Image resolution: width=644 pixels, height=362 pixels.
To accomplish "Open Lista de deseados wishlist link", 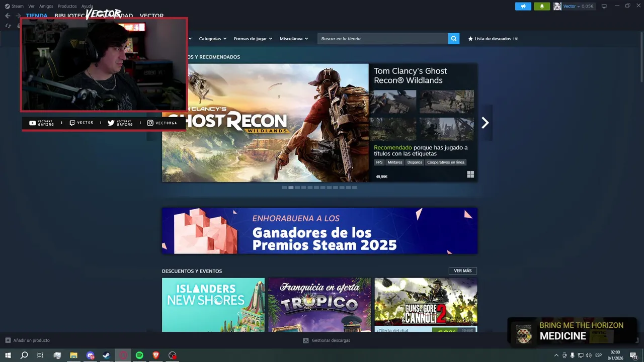I will point(493,39).
